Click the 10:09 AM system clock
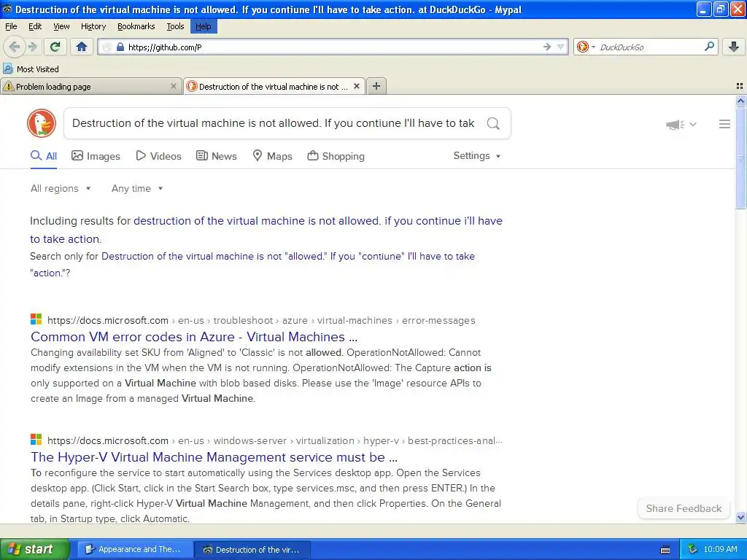747x560 pixels. pyautogui.click(x=720, y=550)
